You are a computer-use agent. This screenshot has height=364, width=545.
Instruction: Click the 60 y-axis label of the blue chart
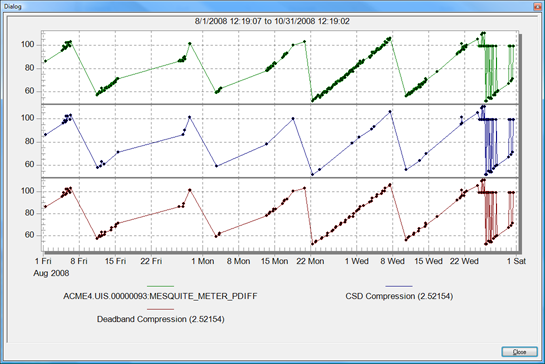coord(30,164)
